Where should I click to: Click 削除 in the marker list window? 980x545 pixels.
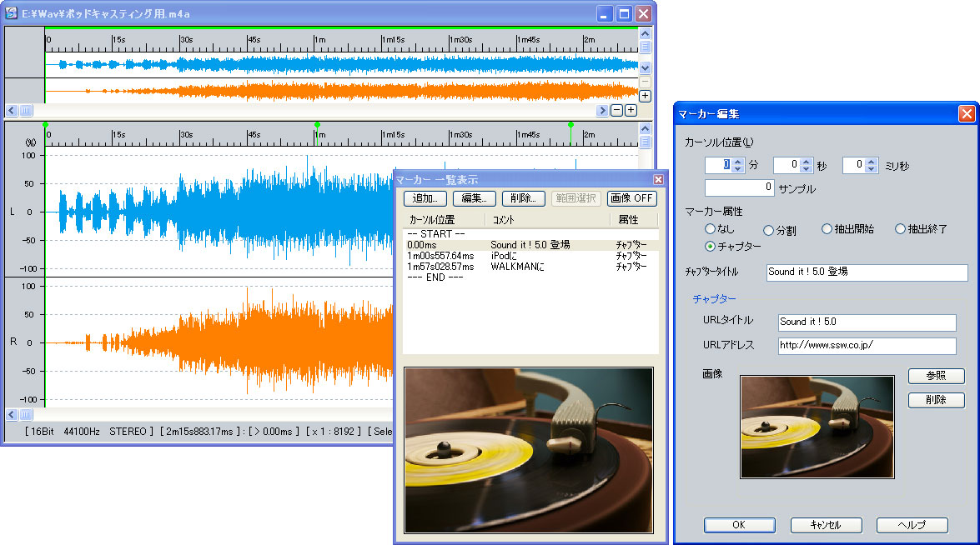coord(524,197)
